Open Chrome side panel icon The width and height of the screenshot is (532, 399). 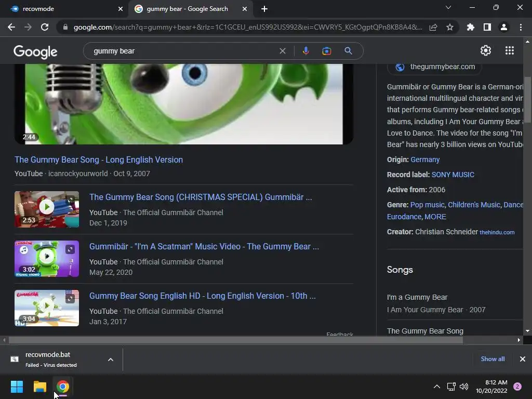pos(487,27)
